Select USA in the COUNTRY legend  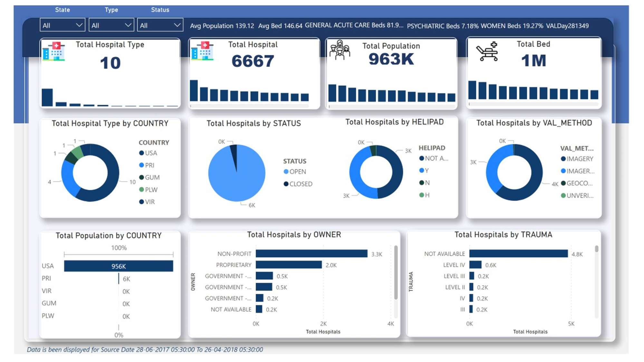click(148, 153)
